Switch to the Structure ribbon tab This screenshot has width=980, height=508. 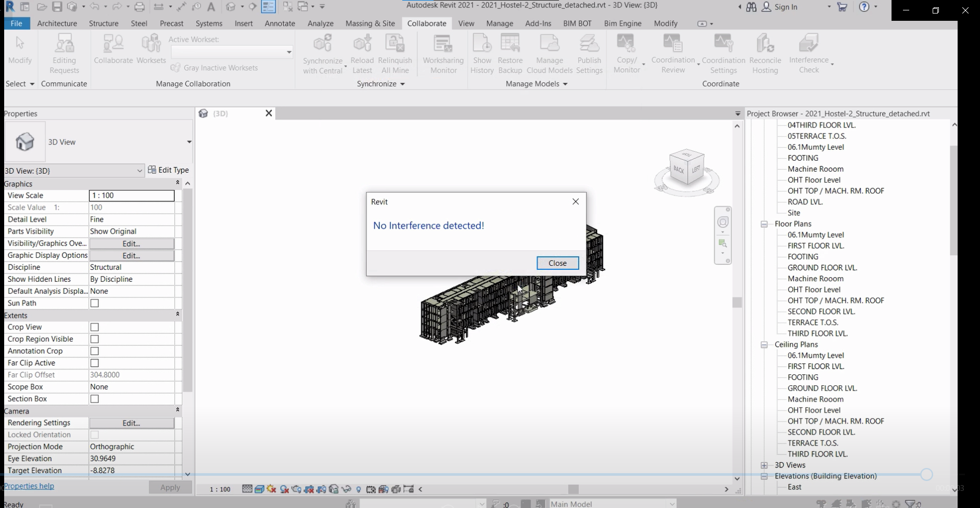point(104,23)
